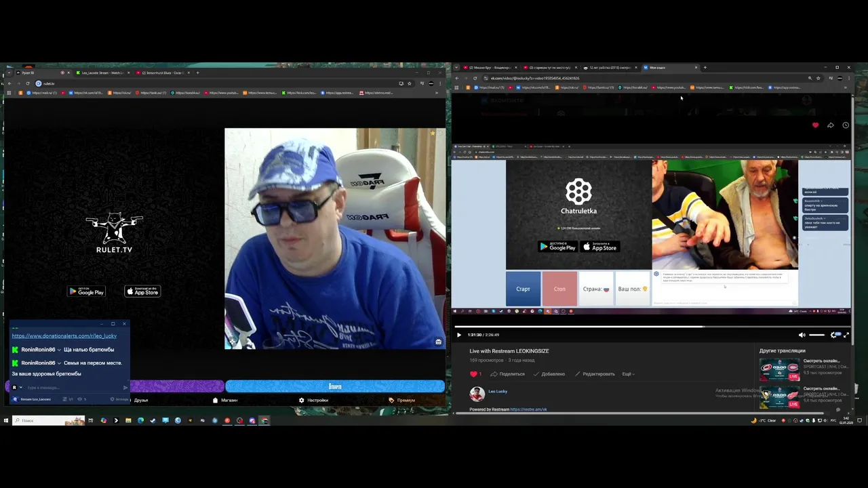Open the Windows Start menu
Viewport: 868px width, 488px height.
click(x=6, y=420)
